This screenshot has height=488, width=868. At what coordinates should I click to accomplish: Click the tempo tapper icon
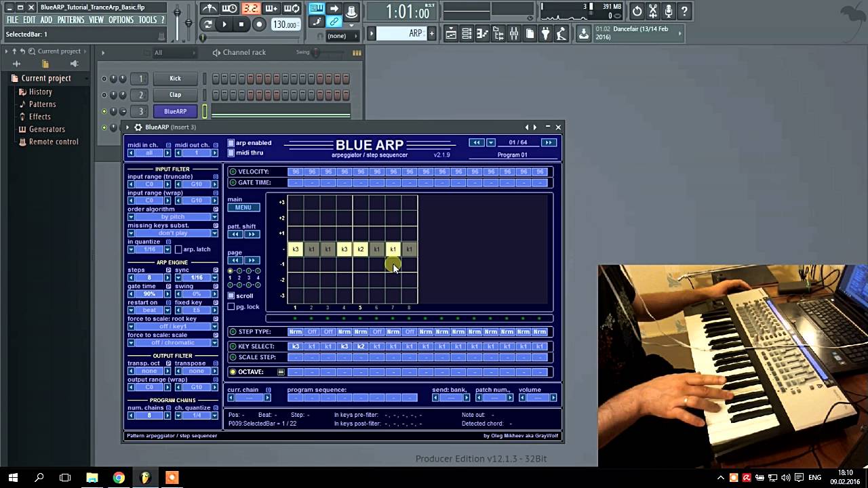pos(561,34)
